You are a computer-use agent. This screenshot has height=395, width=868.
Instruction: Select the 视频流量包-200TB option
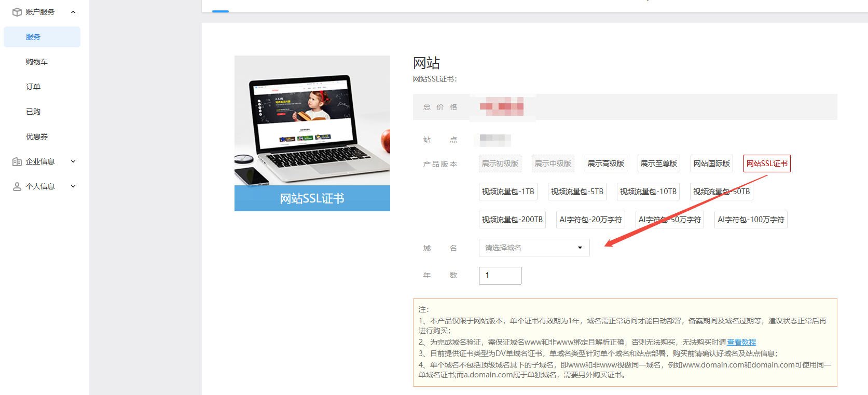(x=512, y=220)
